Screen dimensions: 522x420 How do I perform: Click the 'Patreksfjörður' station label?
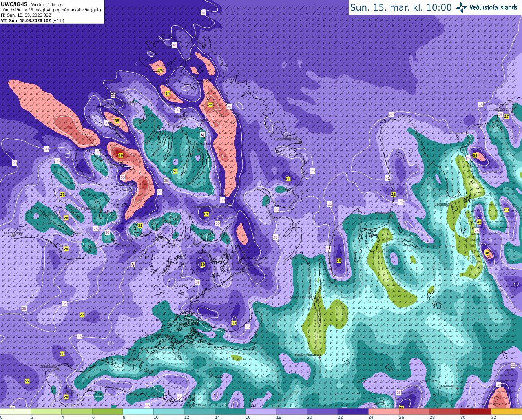48,214
